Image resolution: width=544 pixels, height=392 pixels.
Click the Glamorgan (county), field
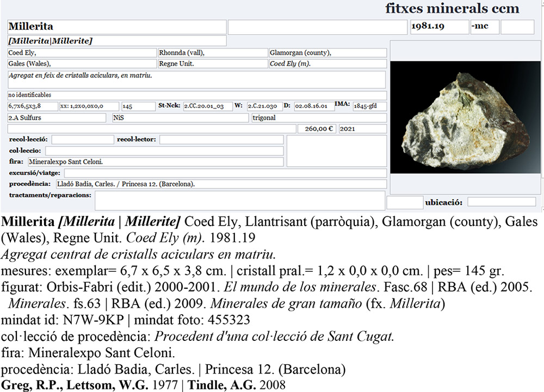point(327,53)
